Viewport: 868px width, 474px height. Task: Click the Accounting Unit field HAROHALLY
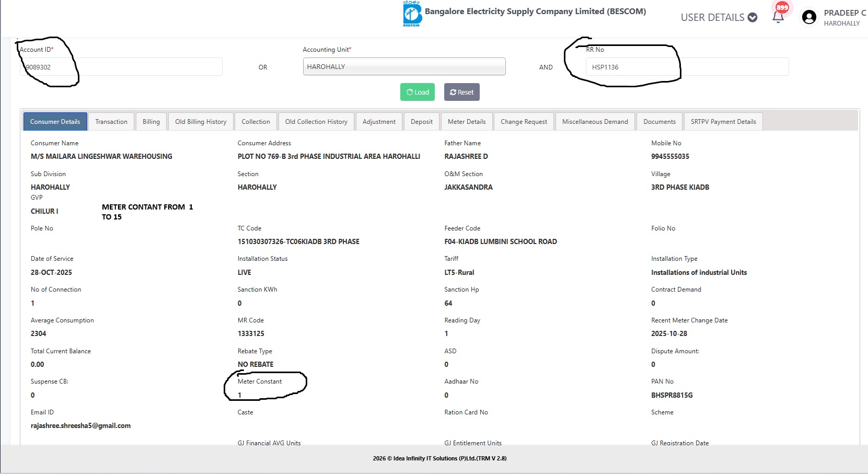click(404, 66)
